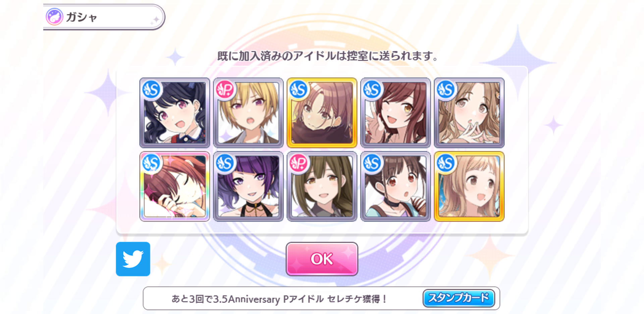Click the S badge on the sleeping idol
The image size is (644, 314).
[151, 163]
